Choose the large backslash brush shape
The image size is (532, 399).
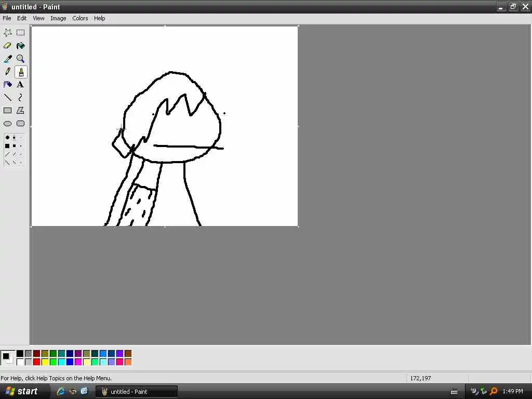7,163
